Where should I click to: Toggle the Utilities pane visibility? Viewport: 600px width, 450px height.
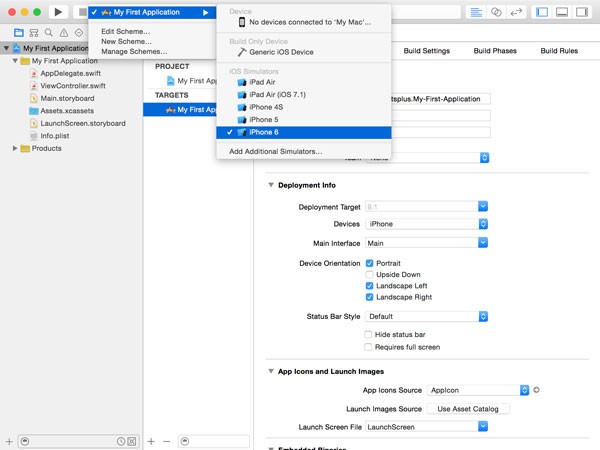pyautogui.click(x=582, y=12)
